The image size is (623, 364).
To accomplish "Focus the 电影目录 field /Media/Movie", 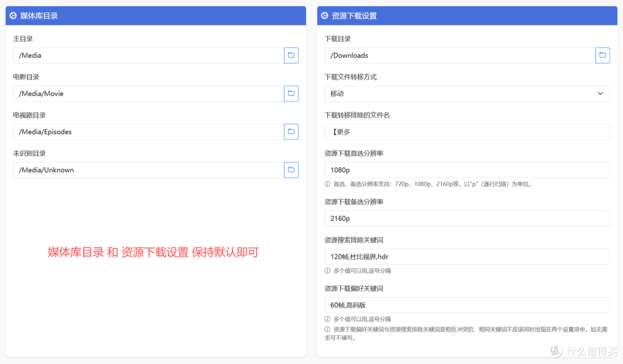I will pyautogui.click(x=149, y=93).
